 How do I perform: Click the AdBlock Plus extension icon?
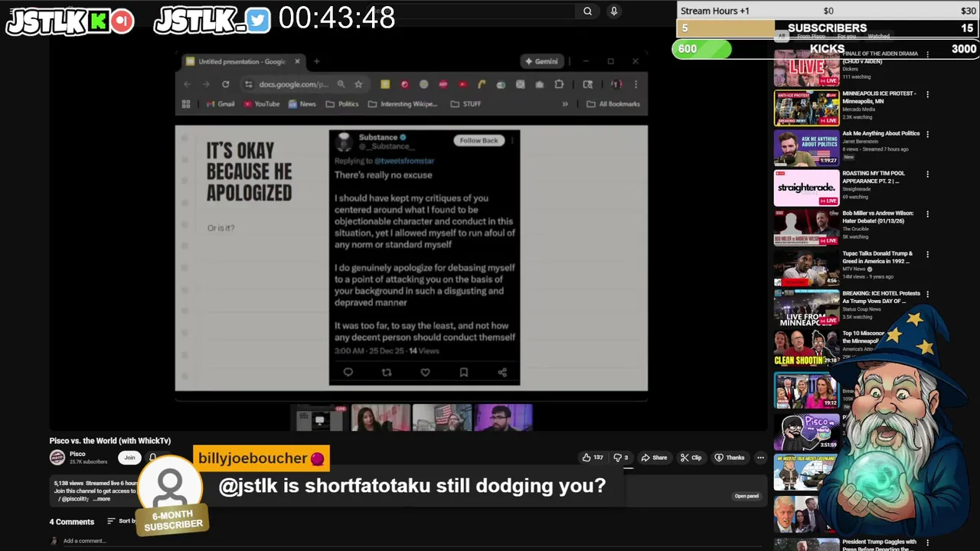pyautogui.click(x=443, y=84)
